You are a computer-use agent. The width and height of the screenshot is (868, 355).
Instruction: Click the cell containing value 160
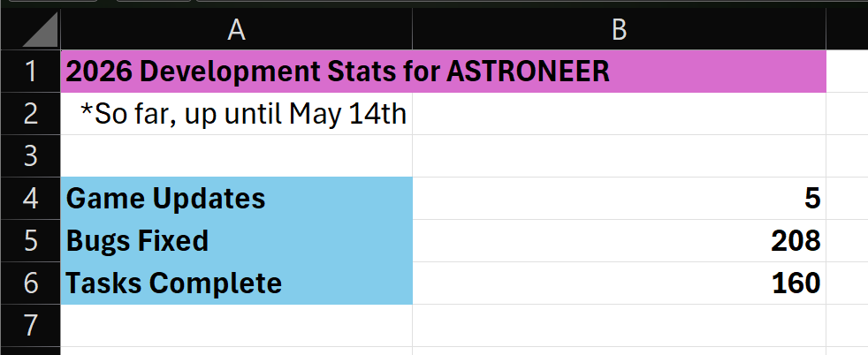[x=619, y=283]
